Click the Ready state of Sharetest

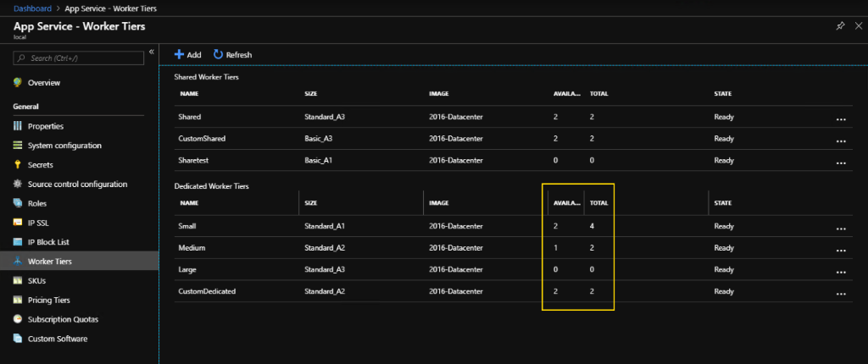point(724,161)
